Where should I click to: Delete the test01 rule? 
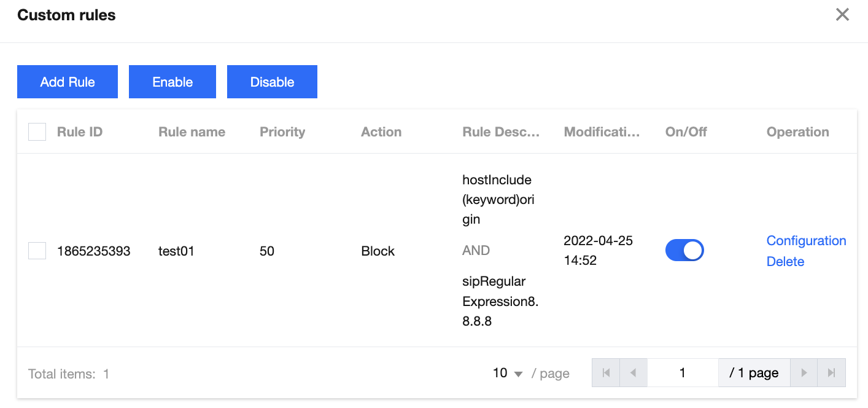[x=785, y=262]
